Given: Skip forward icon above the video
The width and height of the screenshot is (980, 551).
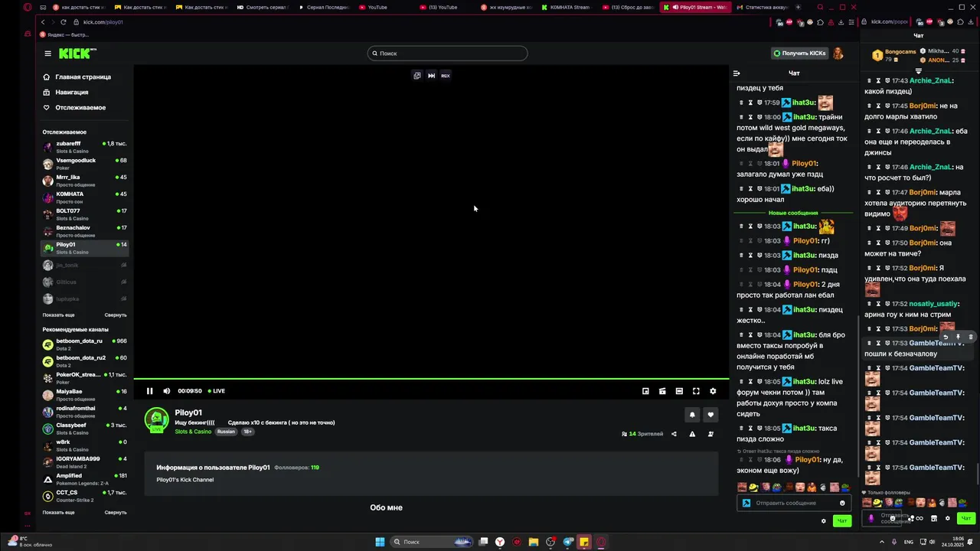Looking at the screenshot, I should point(431,76).
